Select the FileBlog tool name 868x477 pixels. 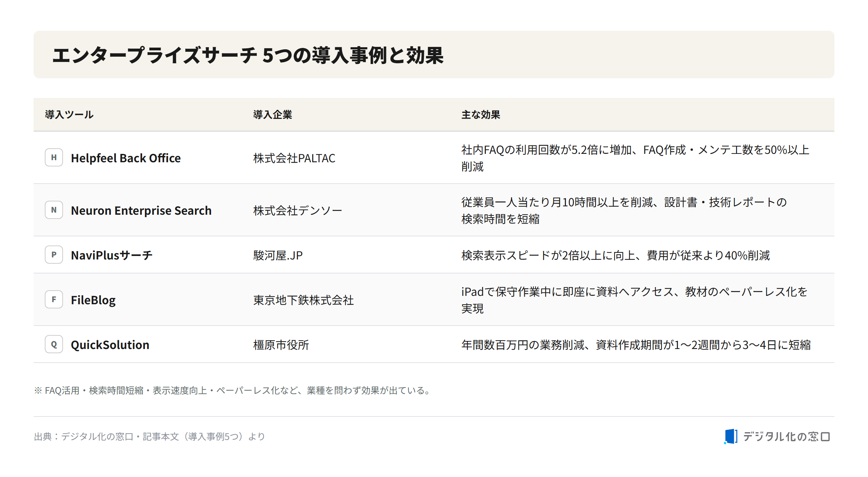tap(93, 300)
